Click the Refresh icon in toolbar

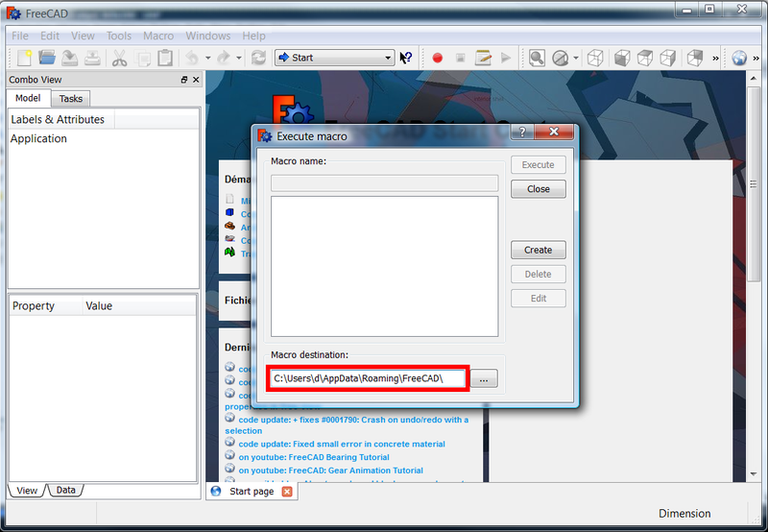[x=258, y=58]
